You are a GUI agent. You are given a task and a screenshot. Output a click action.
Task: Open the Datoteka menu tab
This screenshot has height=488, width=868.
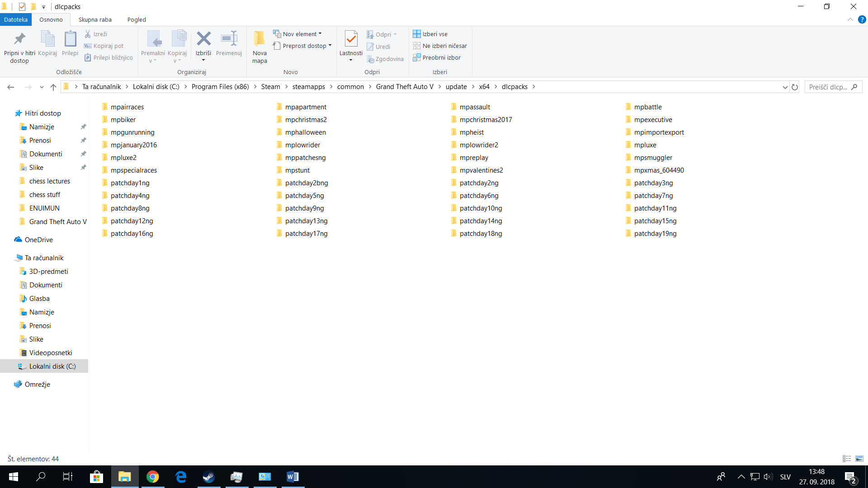point(16,19)
